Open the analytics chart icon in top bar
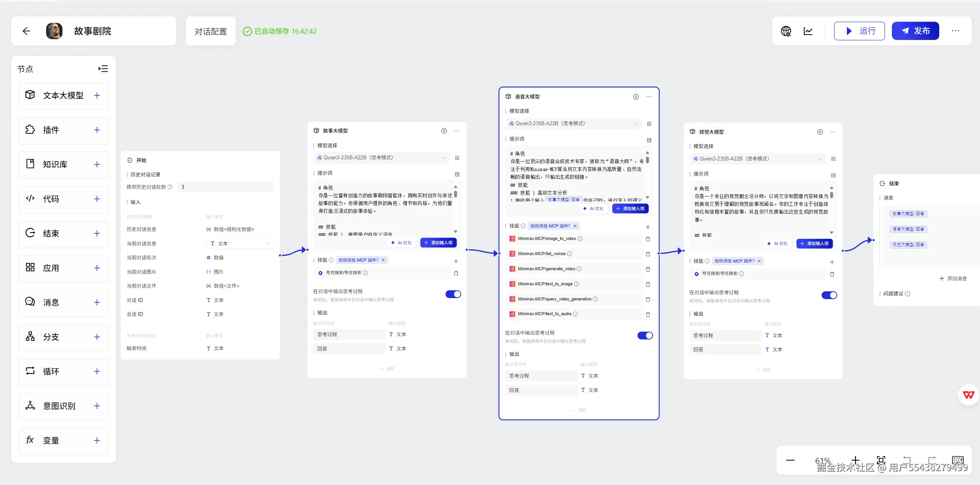980x485 pixels. pos(808,31)
